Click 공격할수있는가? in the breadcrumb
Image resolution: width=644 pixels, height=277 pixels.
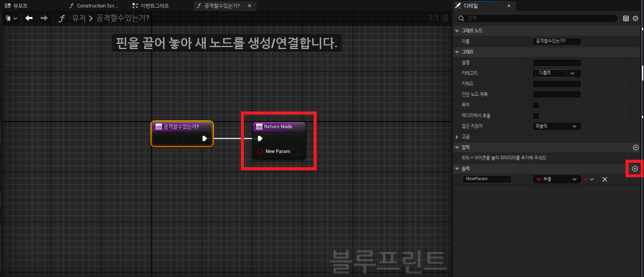point(123,18)
